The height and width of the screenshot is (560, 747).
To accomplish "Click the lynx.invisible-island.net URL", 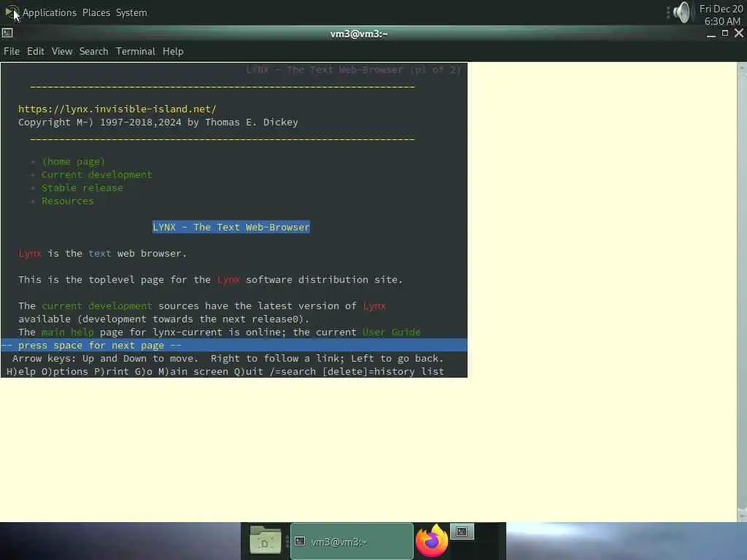I will coord(117,109).
